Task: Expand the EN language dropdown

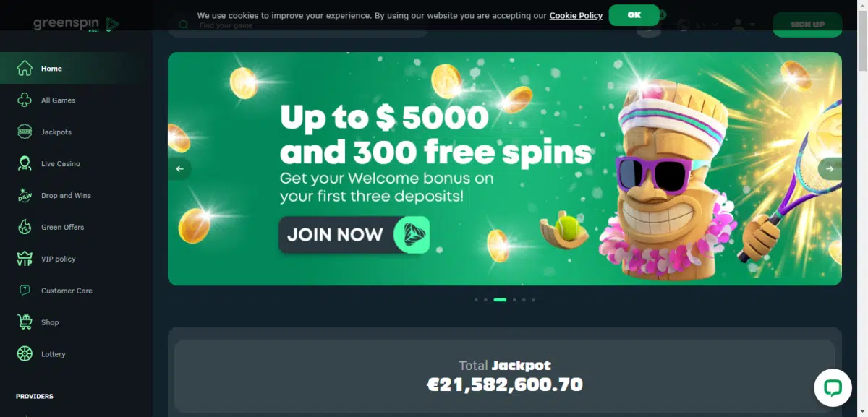Action: coord(699,25)
